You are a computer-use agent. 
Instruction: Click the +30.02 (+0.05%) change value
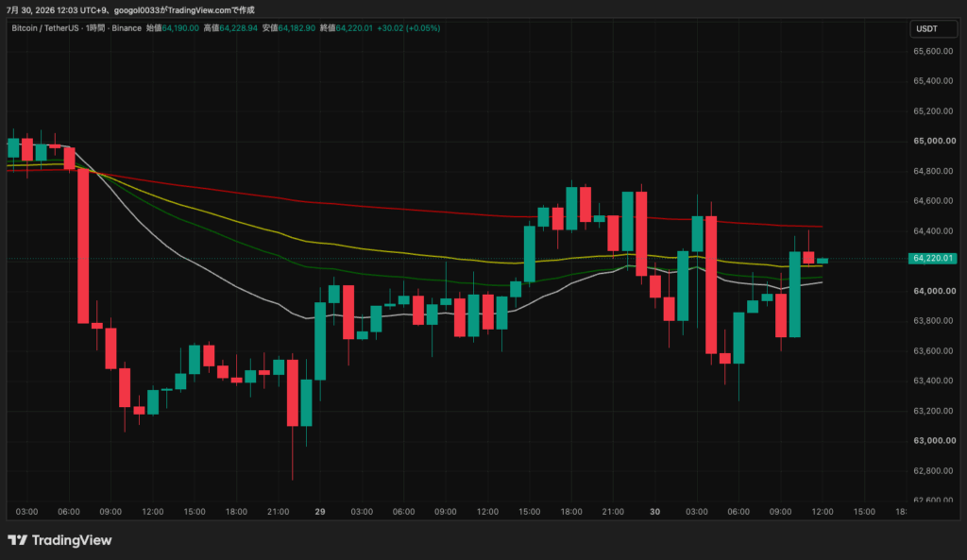[408, 28]
